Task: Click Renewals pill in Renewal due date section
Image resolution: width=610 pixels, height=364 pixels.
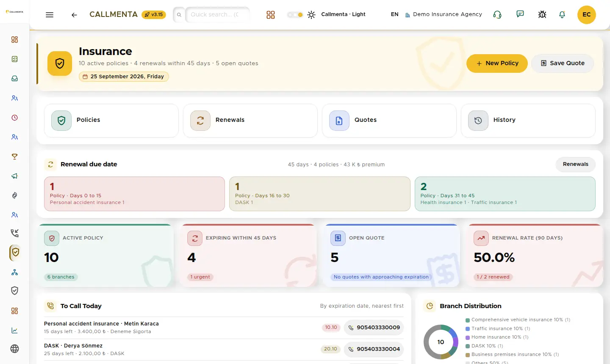Action: coord(576,165)
